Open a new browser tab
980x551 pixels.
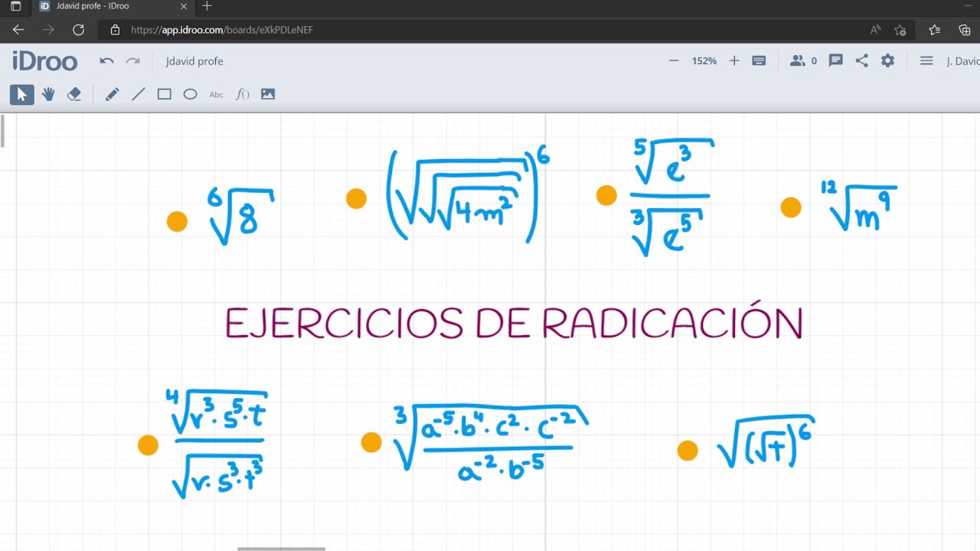click(x=207, y=6)
